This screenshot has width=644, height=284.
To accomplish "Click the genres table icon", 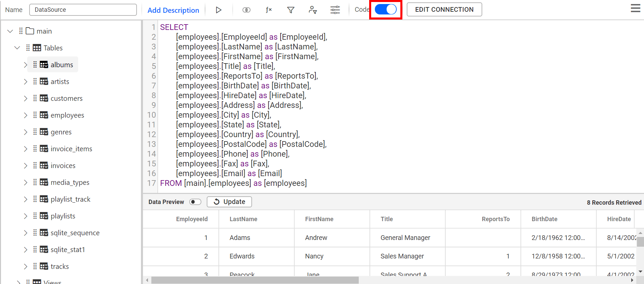I will tap(44, 132).
